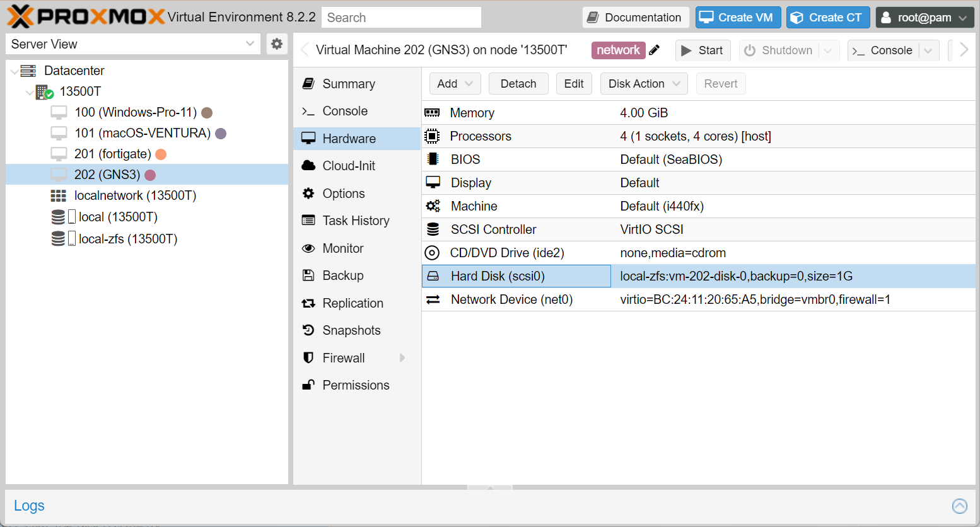Select 202 (GNS3) in the tree

click(147, 175)
